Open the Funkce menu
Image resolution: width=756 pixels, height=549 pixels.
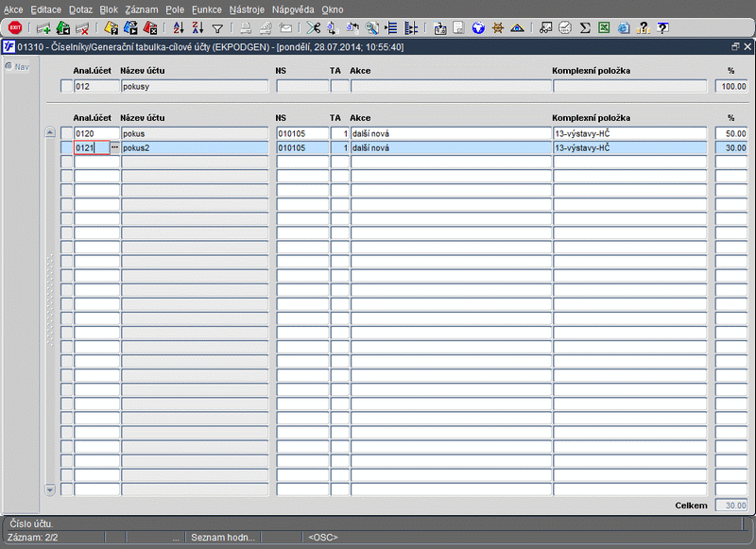207,9
